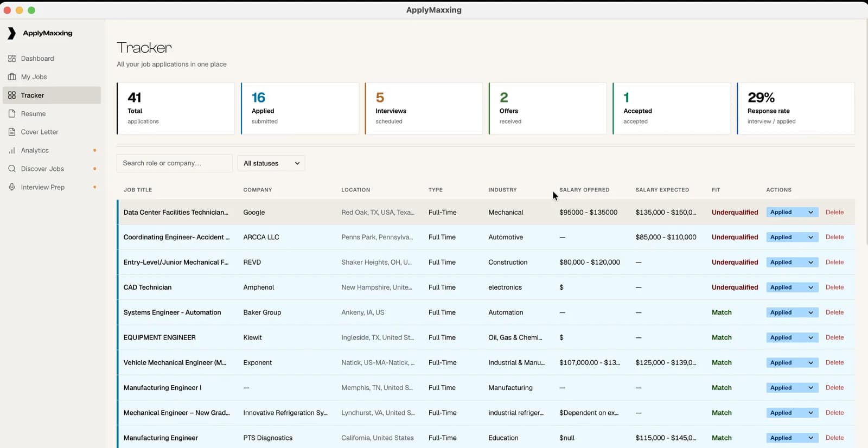Viewport: 868px width, 448px height.
Task: Click the JOB TITLE column header
Action: point(138,190)
